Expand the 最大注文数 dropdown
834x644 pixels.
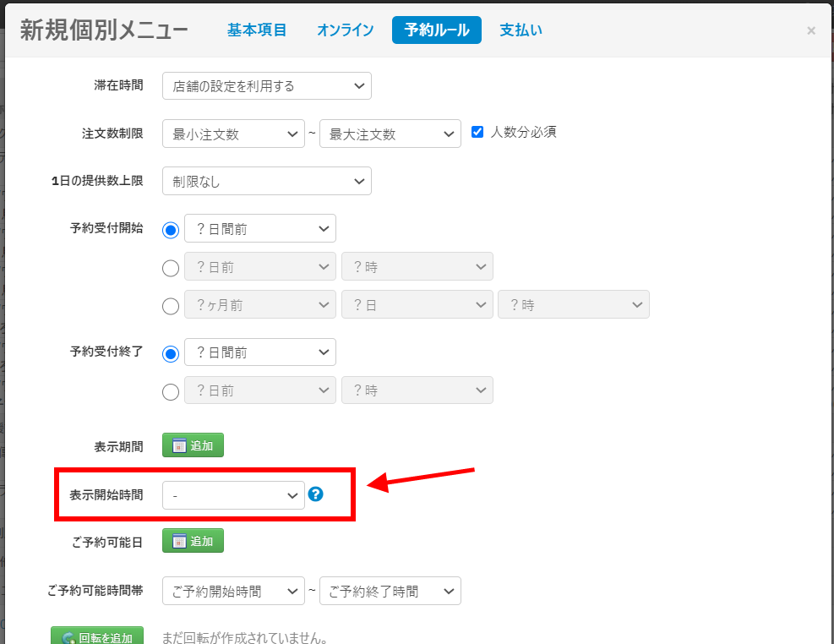(x=390, y=134)
